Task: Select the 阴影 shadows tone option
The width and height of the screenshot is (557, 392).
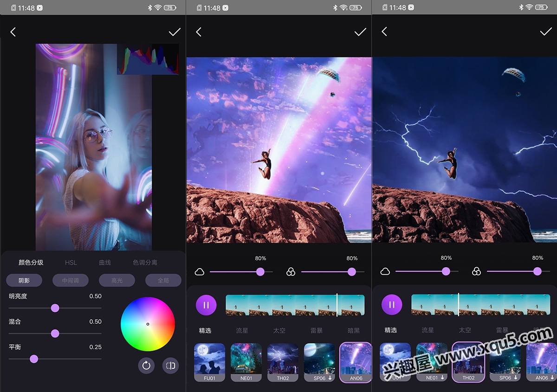Action: pyautogui.click(x=24, y=280)
